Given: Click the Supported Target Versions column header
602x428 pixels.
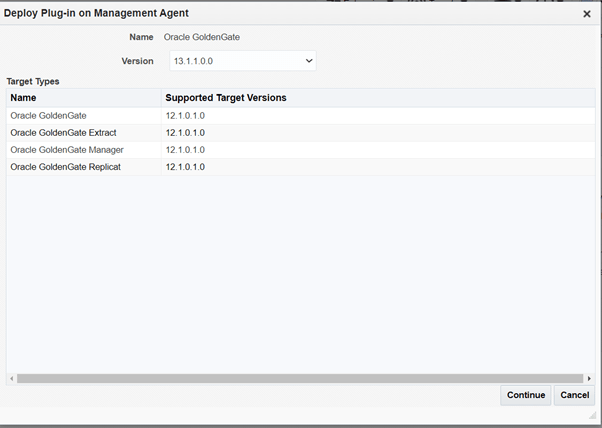Looking at the screenshot, I should [226, 98].
